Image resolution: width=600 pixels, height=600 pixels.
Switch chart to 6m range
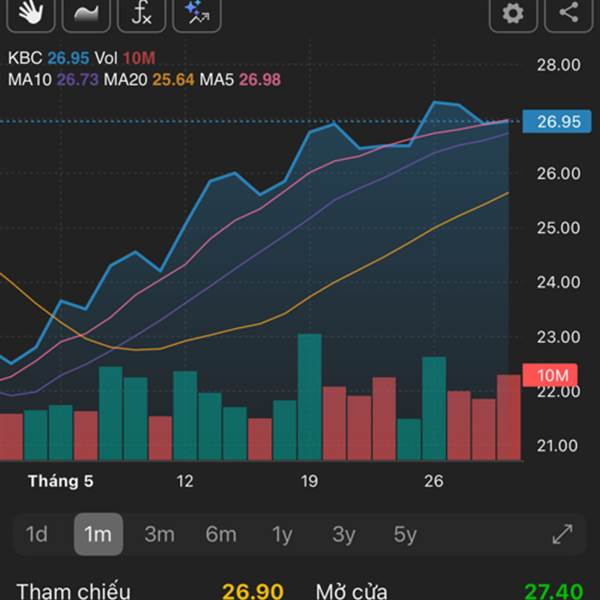(221, 534)
